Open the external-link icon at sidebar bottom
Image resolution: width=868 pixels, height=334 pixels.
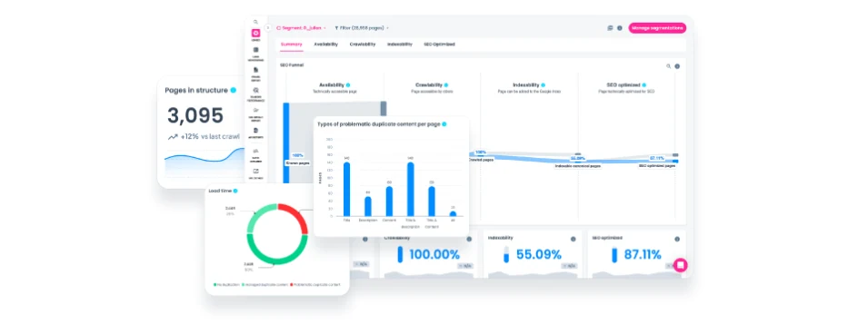[x=255, y=171]
